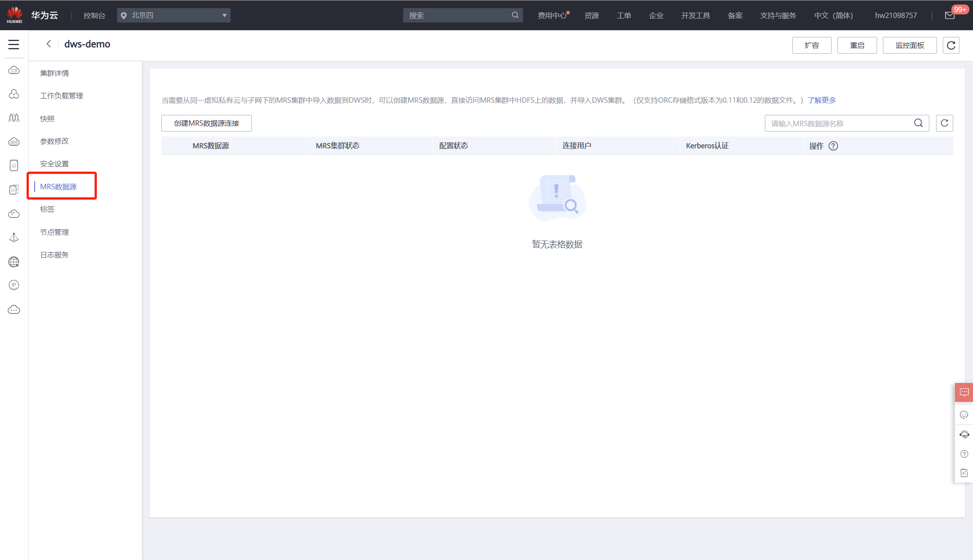Open the mail notifications icon with 99+ badge
The height and width of the screenshot is (560, 973).
(x=949, y=15)
